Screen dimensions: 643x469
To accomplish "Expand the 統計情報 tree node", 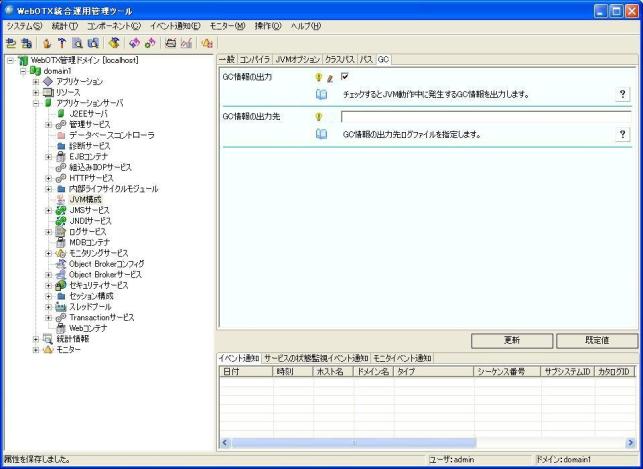I will click(x=36, y=339).
